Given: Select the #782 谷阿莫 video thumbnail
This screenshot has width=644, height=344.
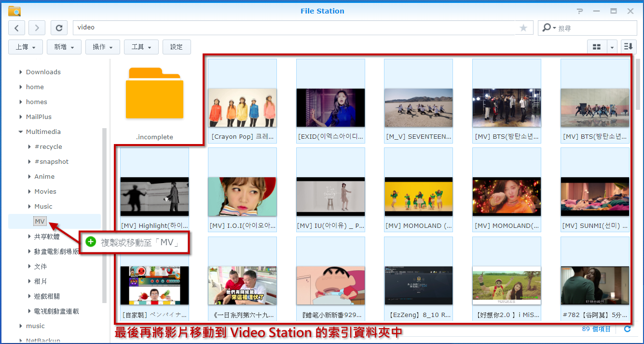Looking at the screenshot, I should (x=595, y=285).
